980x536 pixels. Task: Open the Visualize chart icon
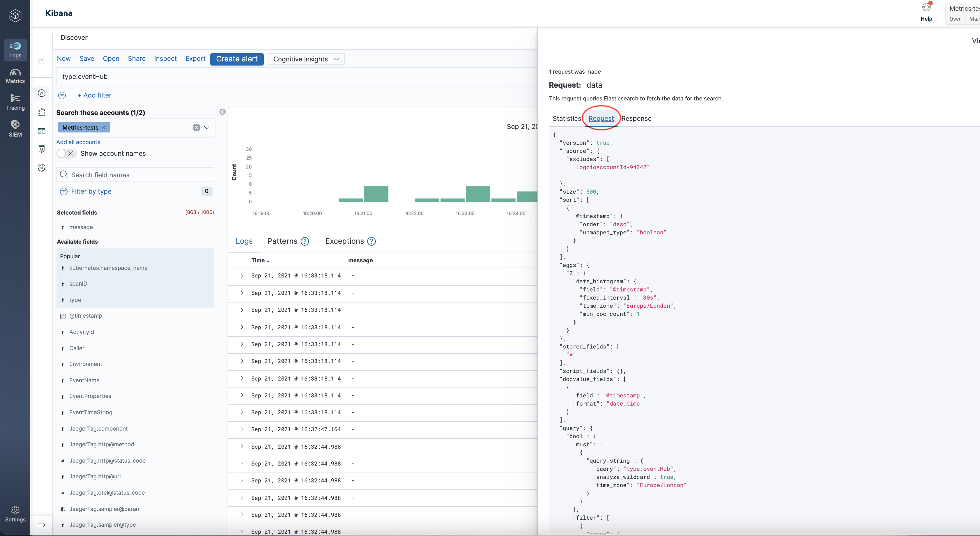(42, 112)
